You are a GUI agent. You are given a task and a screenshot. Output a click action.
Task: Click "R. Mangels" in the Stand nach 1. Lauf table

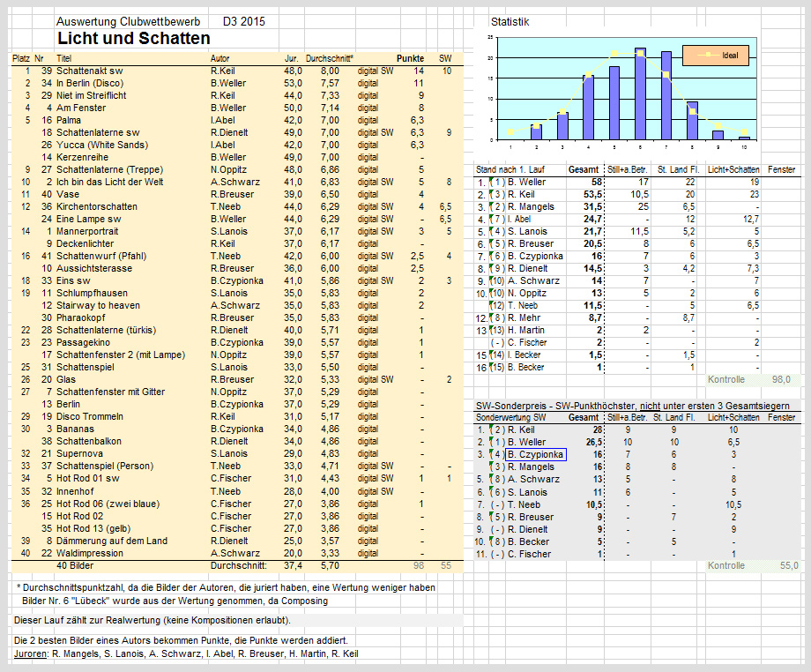tap(531, 207)
